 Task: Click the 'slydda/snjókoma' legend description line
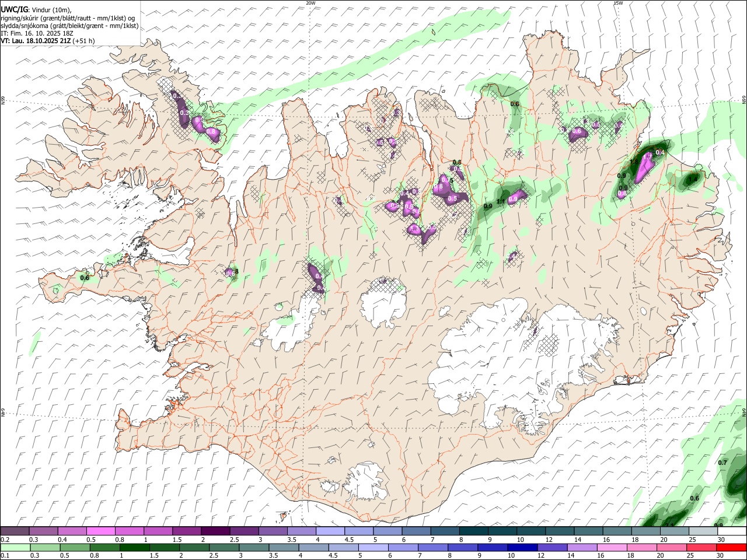[x=69, y=26]
